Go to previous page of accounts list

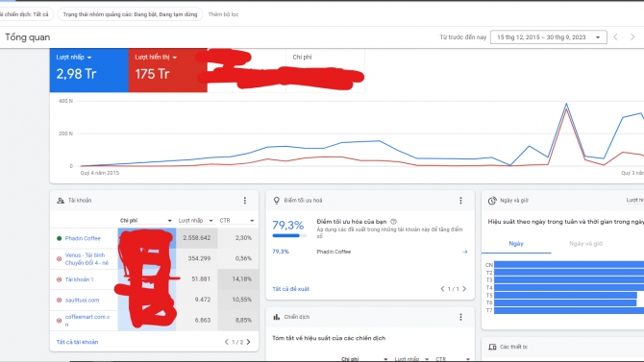coord(226,342)
